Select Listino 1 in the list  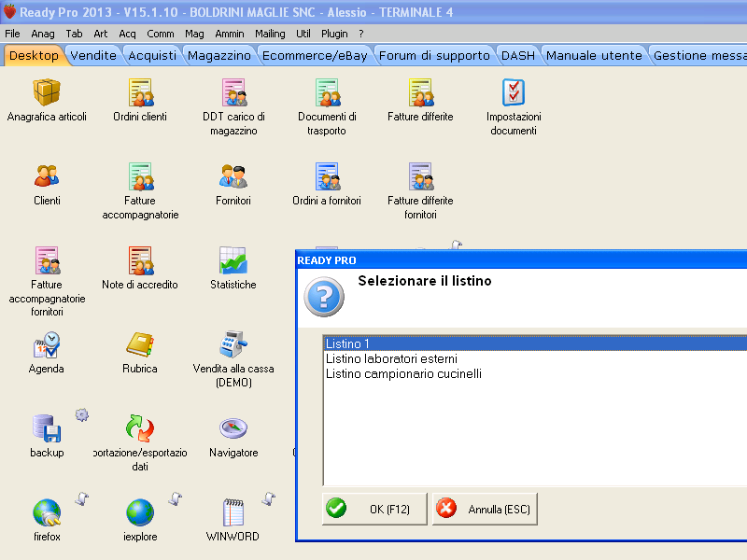(x=535, y=343)
